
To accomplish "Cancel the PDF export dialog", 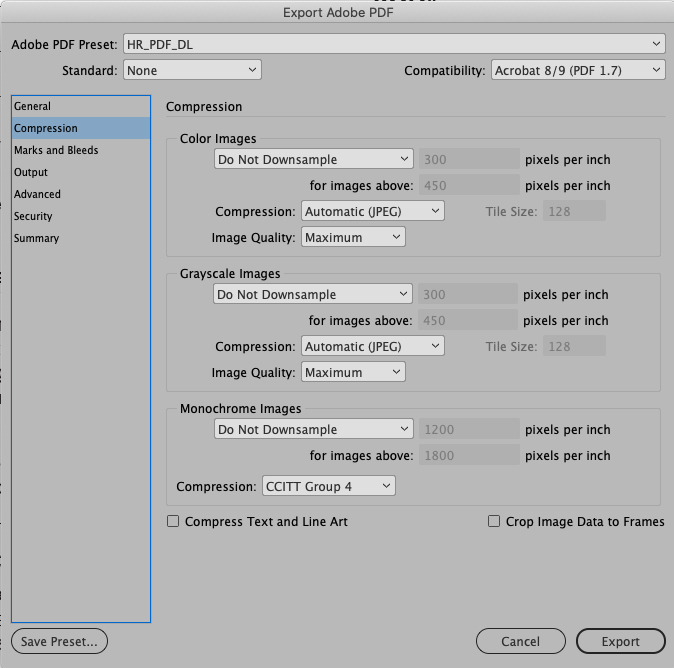I will [x=521, y=641].
